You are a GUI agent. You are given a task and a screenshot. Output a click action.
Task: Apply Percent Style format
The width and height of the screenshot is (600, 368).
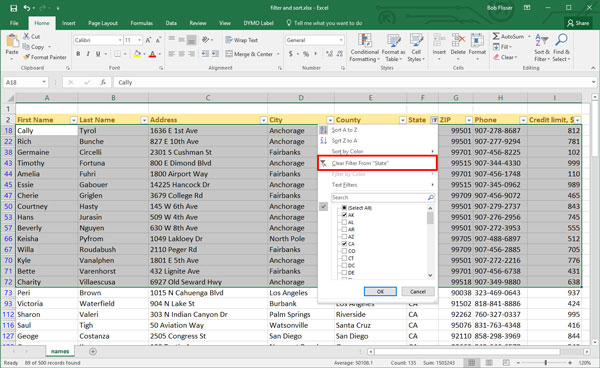(306, 54)
